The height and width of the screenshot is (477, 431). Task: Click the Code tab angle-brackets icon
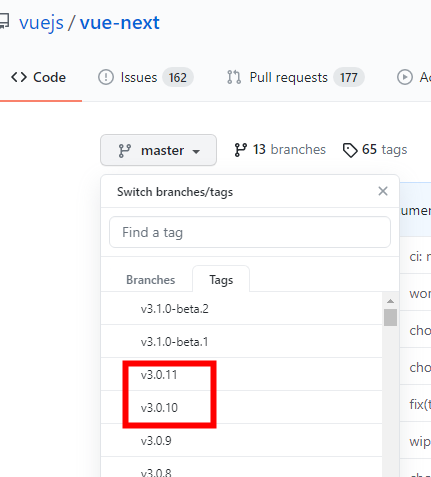point(19,77)
